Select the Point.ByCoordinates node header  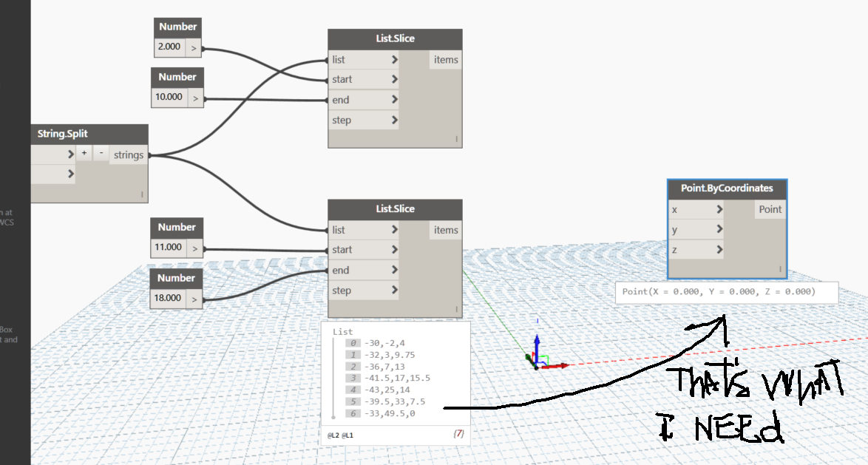click(x=727, y=189)
